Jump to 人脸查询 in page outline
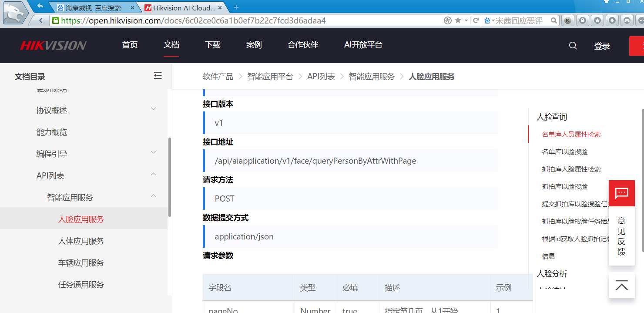This screenshot has width=644, height=313. [x=552, y=117]
